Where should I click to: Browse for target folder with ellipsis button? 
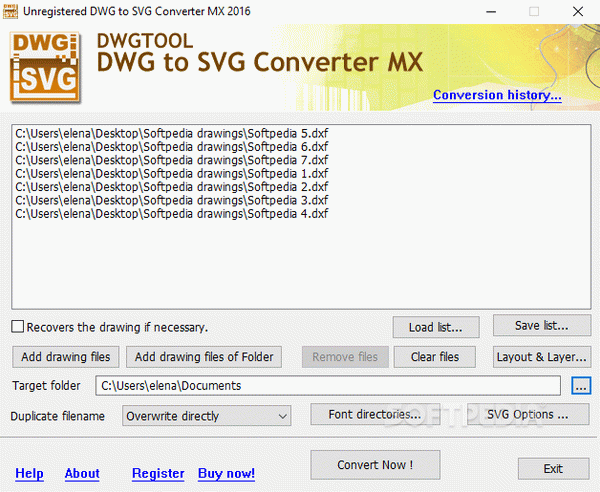(x=581, y=386)
